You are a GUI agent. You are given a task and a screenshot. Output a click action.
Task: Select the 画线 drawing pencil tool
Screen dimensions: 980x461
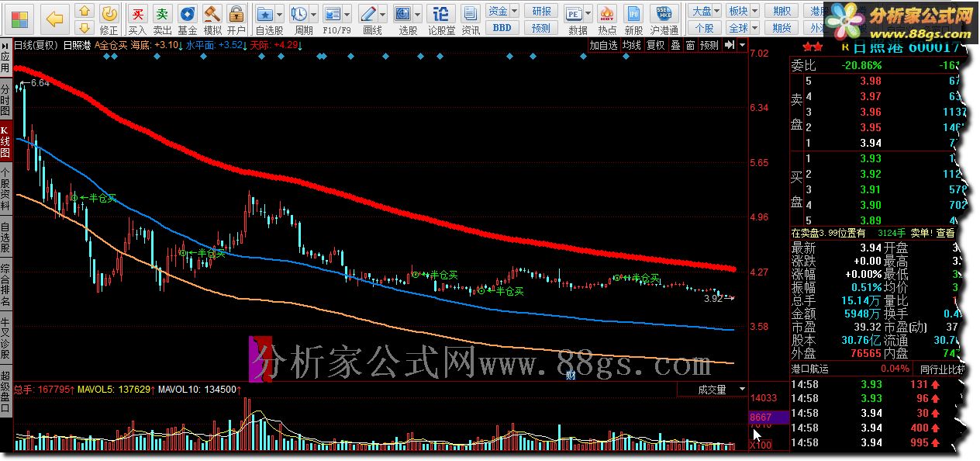click(x=369, y=14)
